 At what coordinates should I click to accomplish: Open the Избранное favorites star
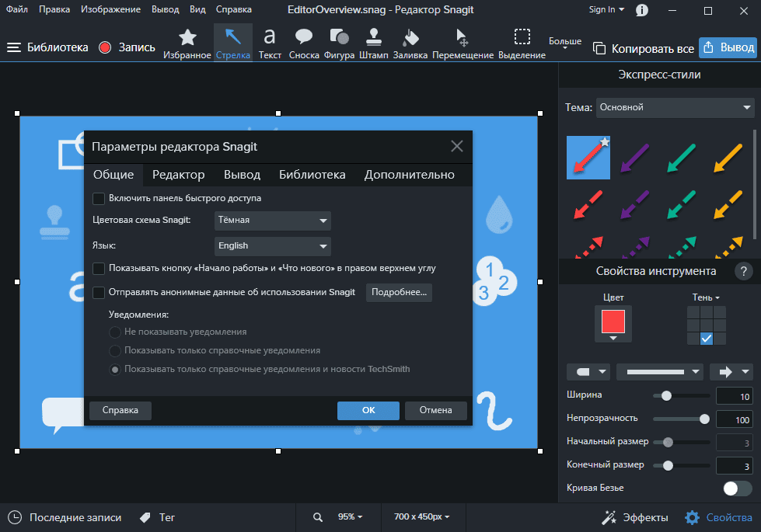pyautogui.click(x=187, y=42)
